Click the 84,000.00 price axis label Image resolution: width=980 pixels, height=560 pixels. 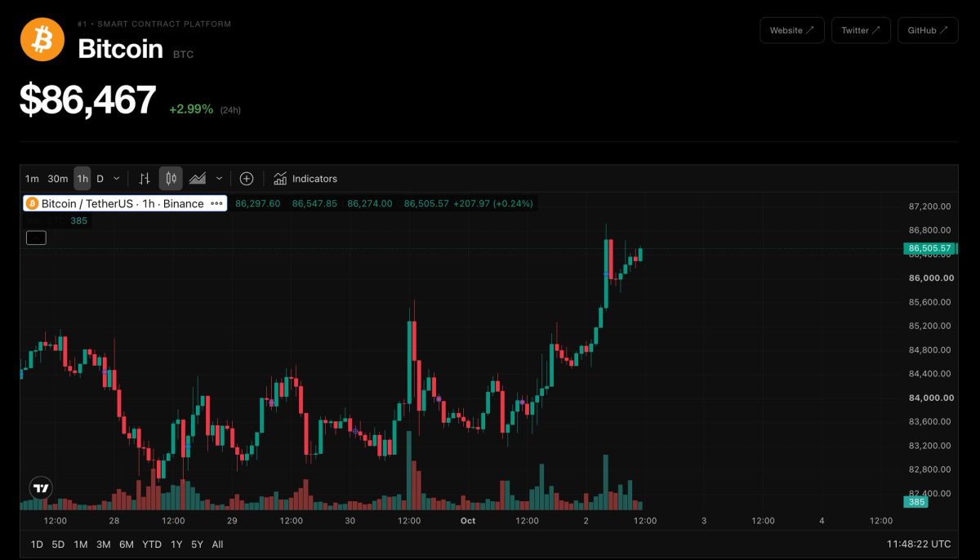pos(929,398)
